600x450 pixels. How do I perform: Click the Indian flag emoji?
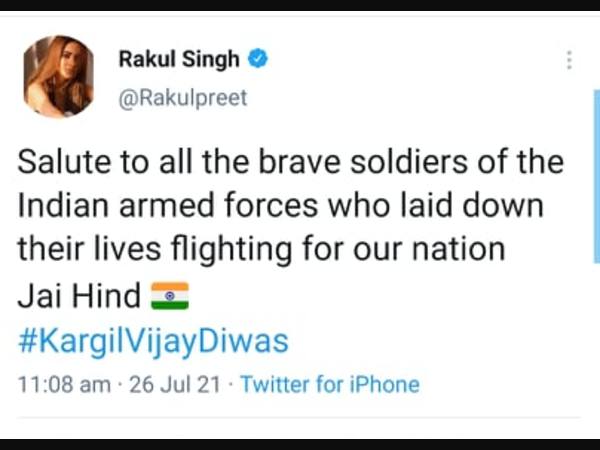pyautogui.click(x=170, y=296)
